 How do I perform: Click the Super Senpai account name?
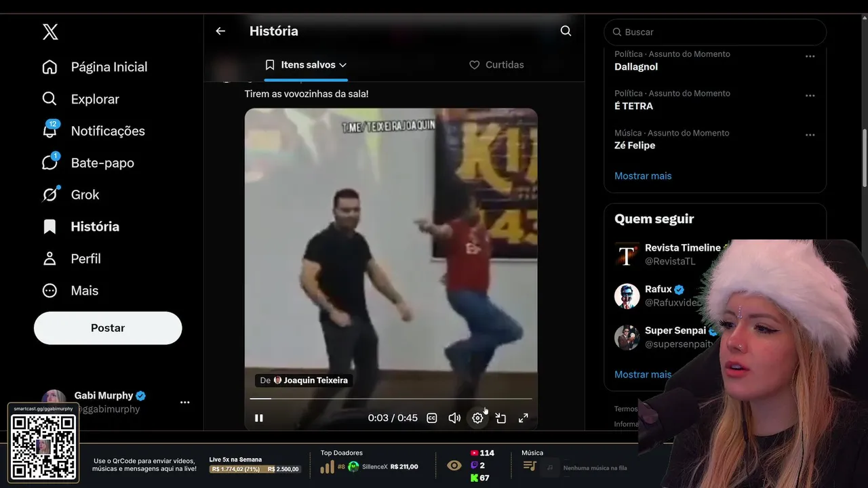coord(675,330)
